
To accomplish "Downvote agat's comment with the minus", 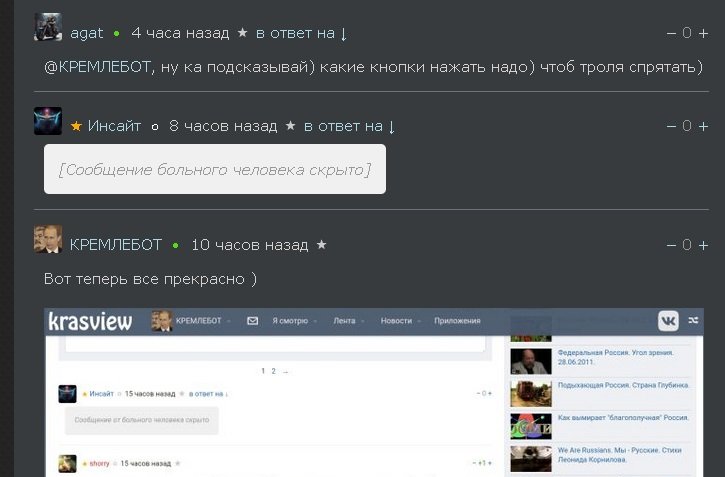I will pyautogui.click(x=671, y=34).
